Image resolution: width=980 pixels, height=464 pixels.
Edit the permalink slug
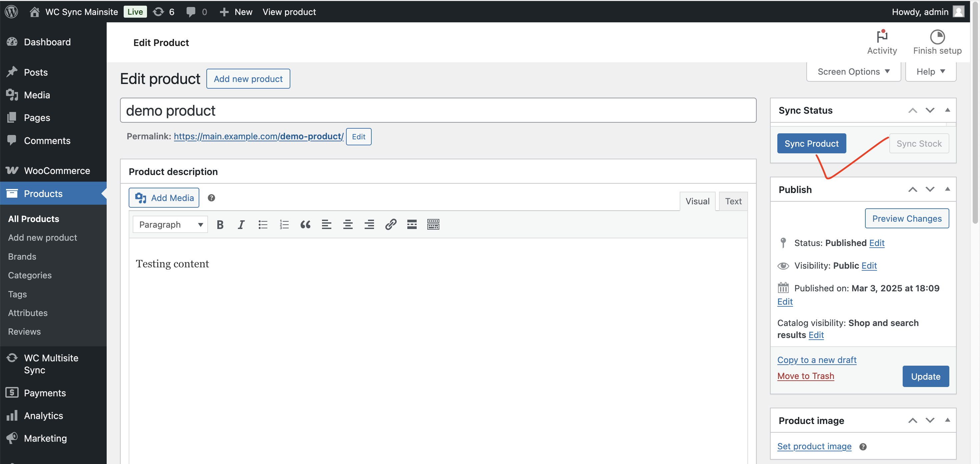coord(358,137)
